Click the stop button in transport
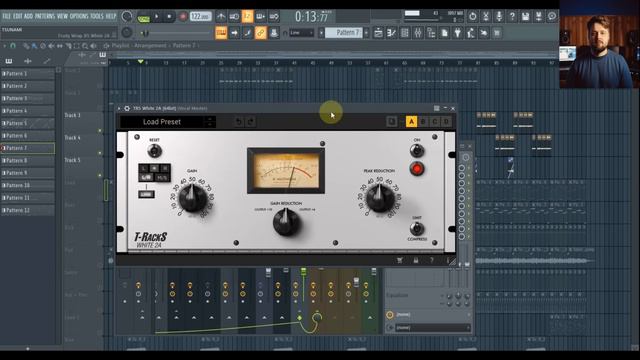This screenshot has width=640, height=360. pos(169,17)
